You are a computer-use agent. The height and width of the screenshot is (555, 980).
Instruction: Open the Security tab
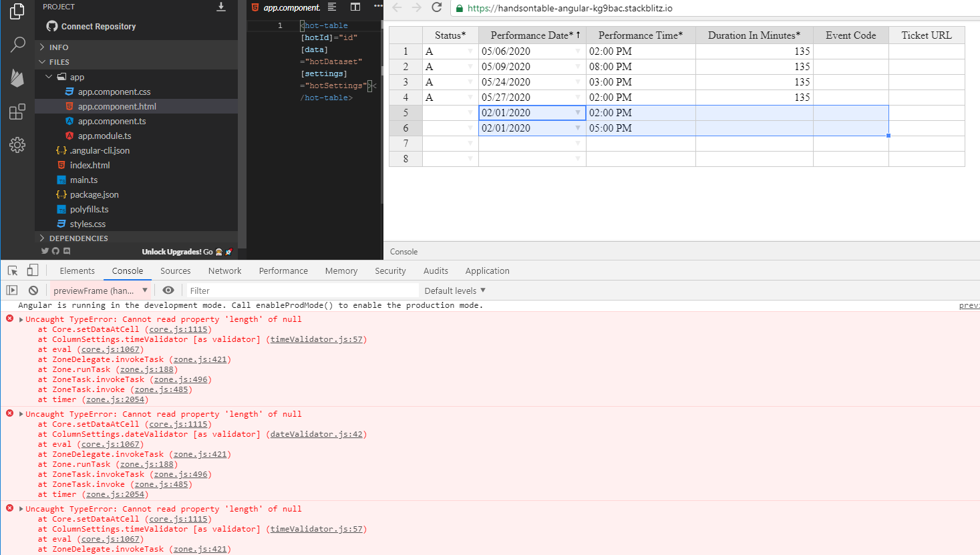390,270
